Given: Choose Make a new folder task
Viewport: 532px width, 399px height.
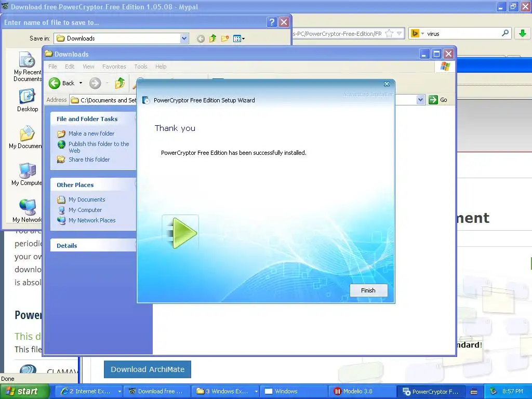Looking at the screenshot, I should point(91,134).
